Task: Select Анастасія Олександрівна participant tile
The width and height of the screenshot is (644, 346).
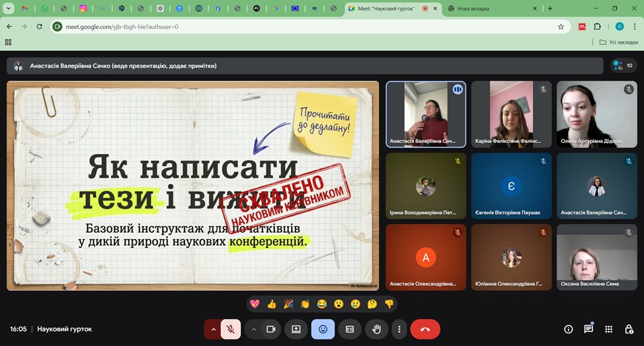Action: [426, 257]
